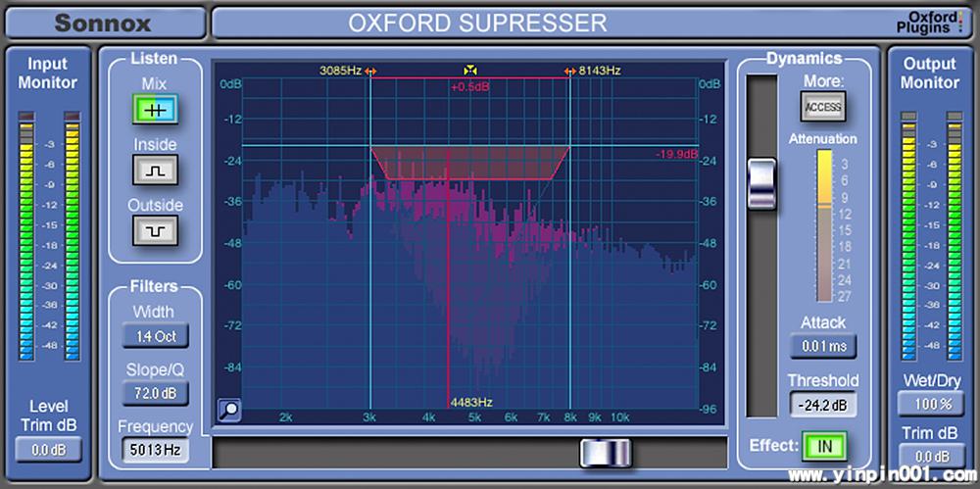This screenshot has width=980, height=489.
Task: Click the Width 1.4 Oct value field
Action: pyautogui.click(x=155, y=337)
